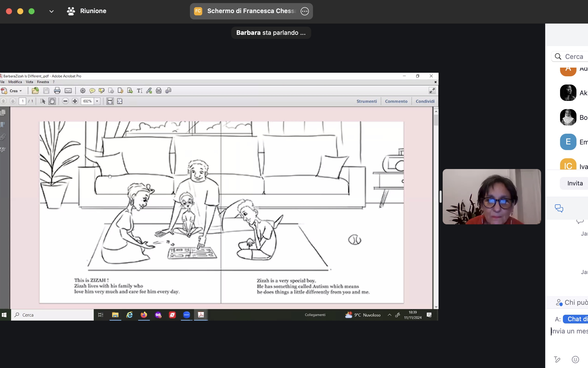This screenshot has width=588, height=368.
Task: Select the edit text TI tool
Action: pos(139,90)
